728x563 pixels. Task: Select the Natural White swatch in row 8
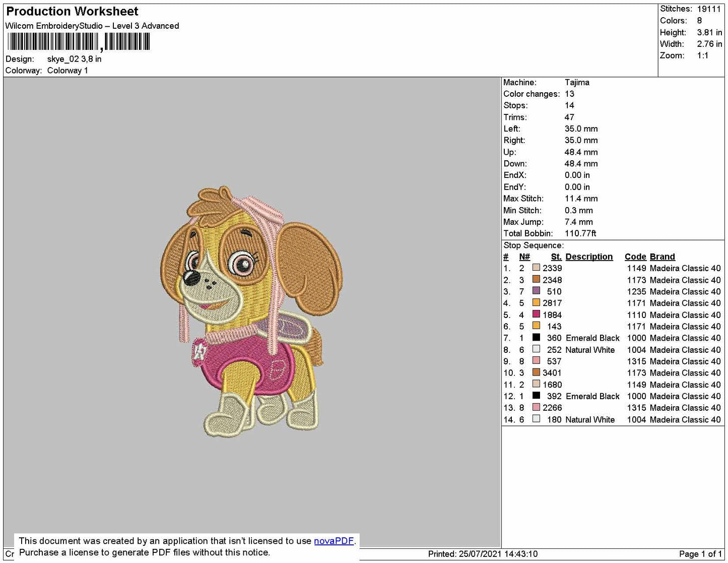[536, 349]
